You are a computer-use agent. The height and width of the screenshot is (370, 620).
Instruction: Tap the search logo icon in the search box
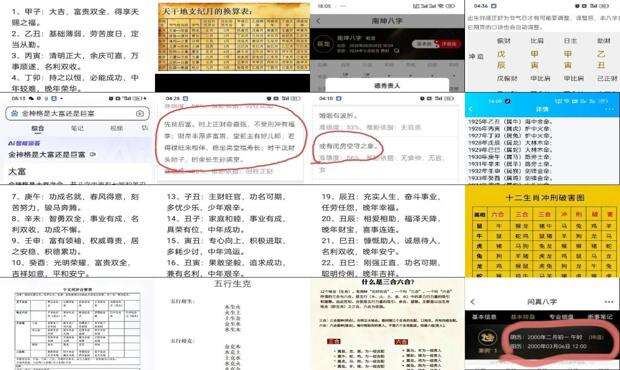coord(14,113)
